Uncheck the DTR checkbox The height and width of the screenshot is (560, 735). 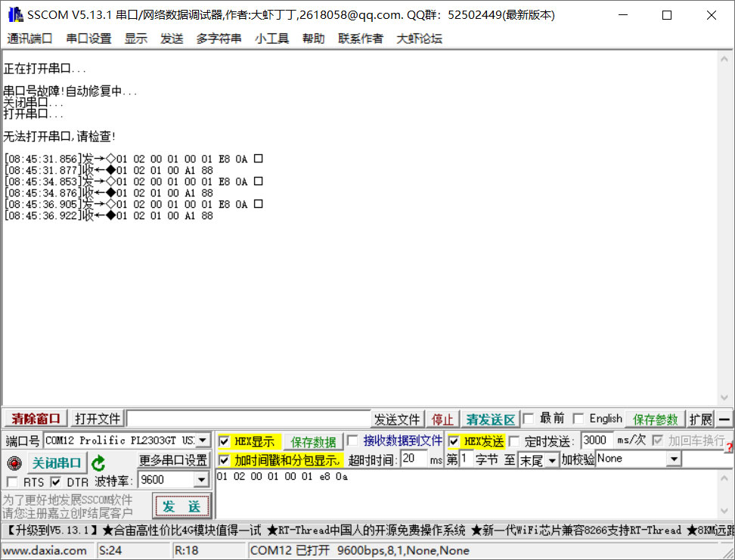[x=56, y=481]
